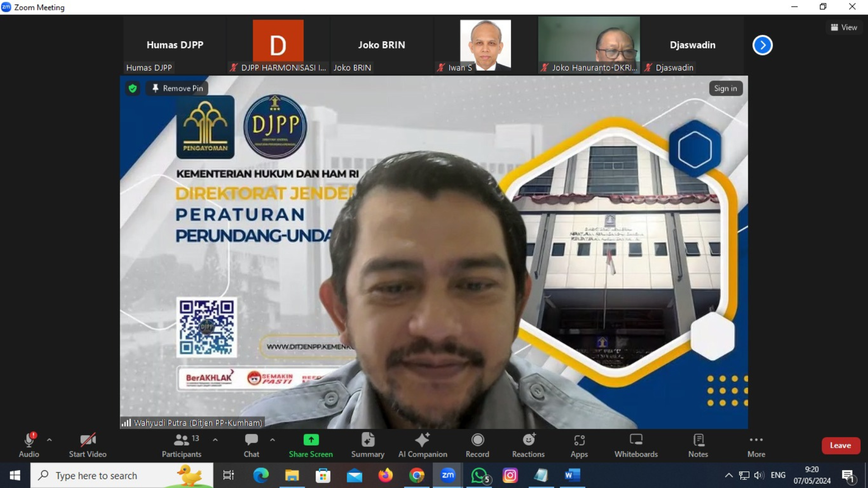Click the Sign in button

pyautogui.click(x=726, y=89)
